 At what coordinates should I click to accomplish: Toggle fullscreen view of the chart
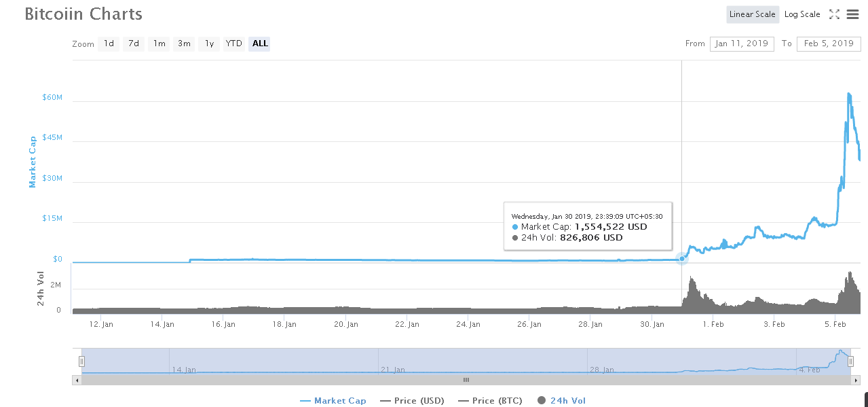pyautogui.click(x=834, y=14)
